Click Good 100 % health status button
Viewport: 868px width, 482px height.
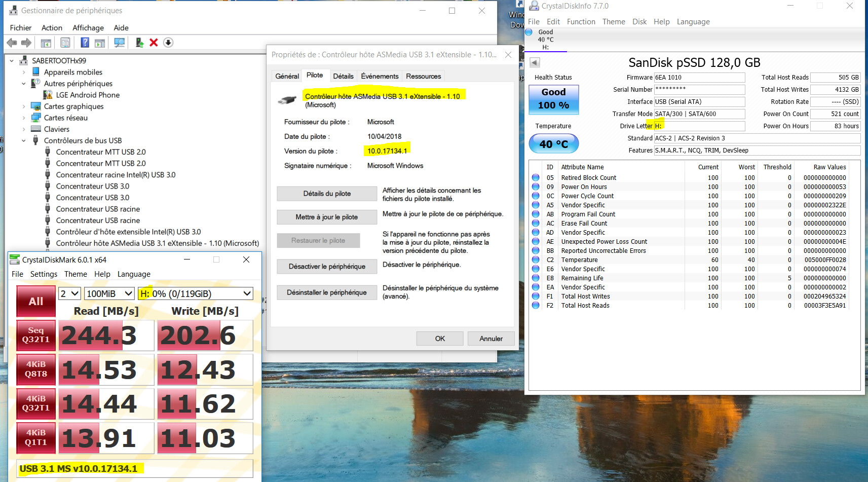pyautogui.click(x=553, y=99)
